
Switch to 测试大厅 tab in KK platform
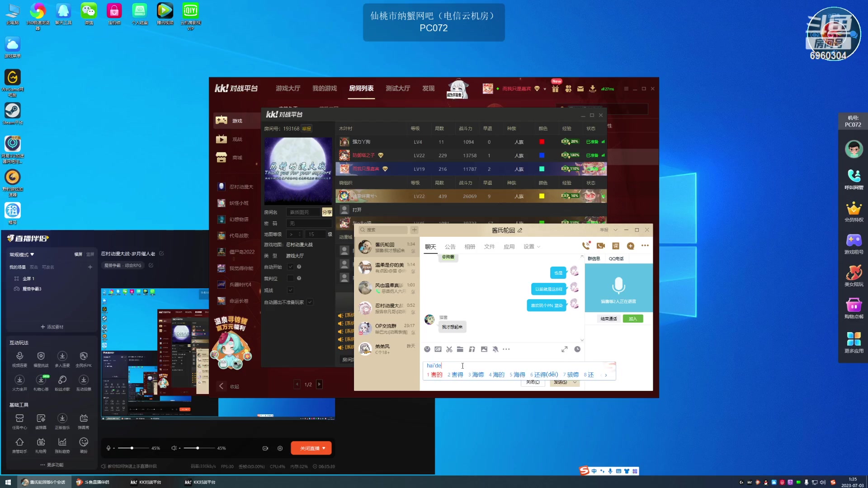click(x=398, y=89)
